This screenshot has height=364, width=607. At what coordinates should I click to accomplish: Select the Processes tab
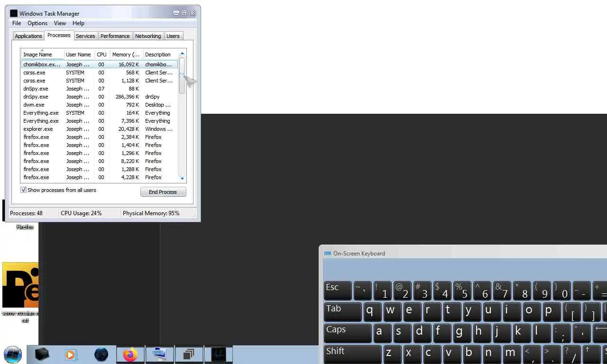[59, 35]
